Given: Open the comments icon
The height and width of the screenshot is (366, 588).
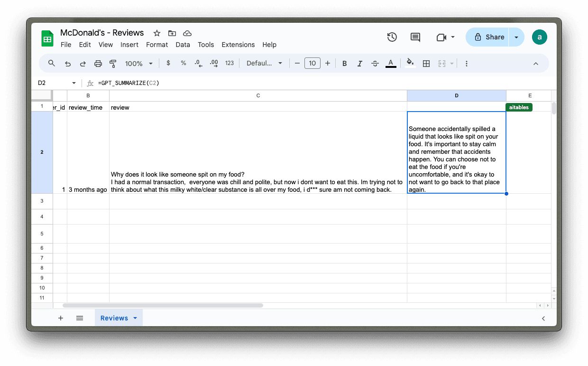Looking at the screenshot, I should (x=415, y=37).
